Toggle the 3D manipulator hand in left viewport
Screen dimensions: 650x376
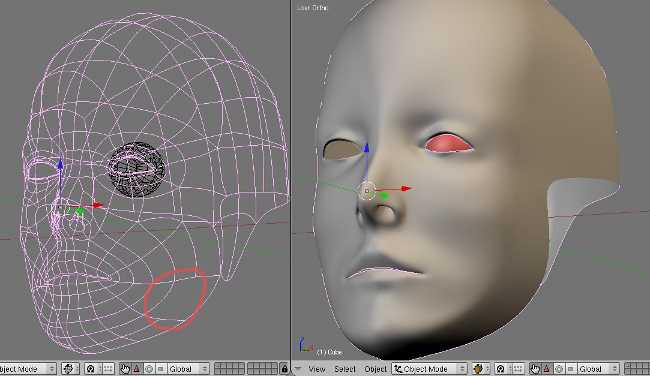125,369
